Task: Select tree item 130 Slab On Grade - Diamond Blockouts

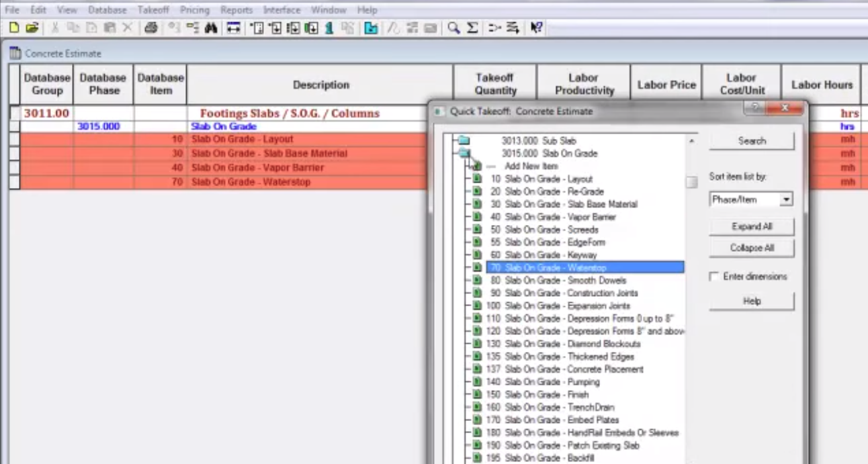Action: tap(563, 344)
